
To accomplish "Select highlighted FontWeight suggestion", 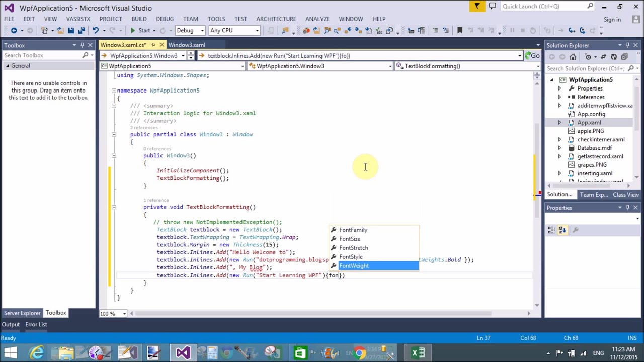I will 374,266.
